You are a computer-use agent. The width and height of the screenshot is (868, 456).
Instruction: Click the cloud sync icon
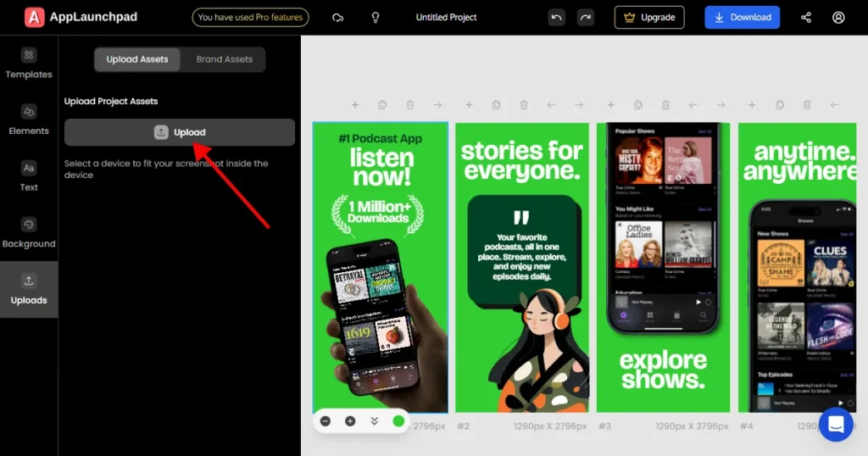(337, 18)
